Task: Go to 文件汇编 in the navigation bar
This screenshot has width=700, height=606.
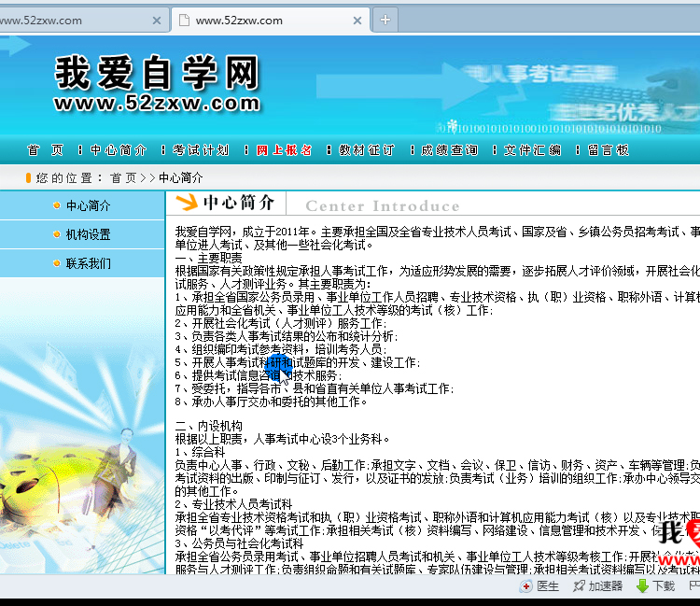Action: tap(532, 150)
